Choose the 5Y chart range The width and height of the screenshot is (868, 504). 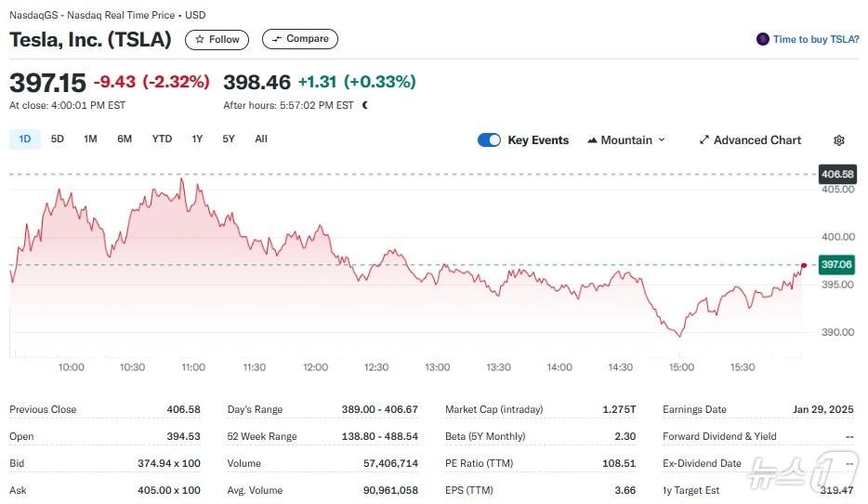229,139
